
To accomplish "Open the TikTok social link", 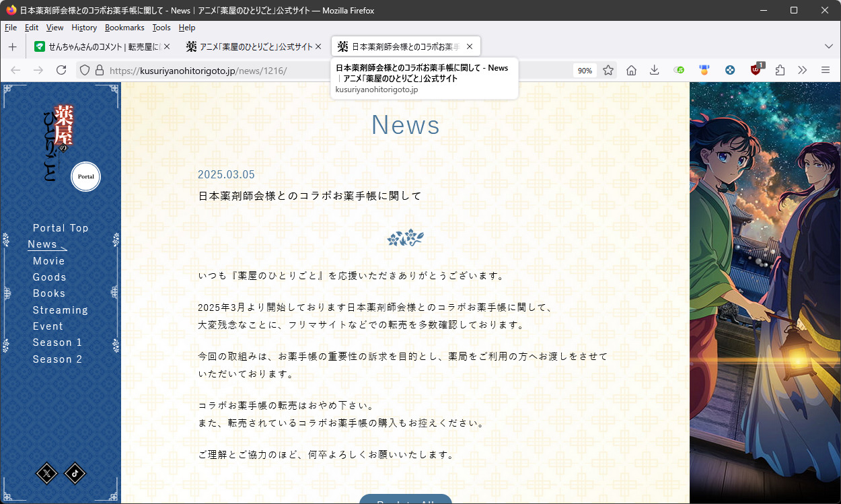I will pyautogui.click(x=75, y=474).
